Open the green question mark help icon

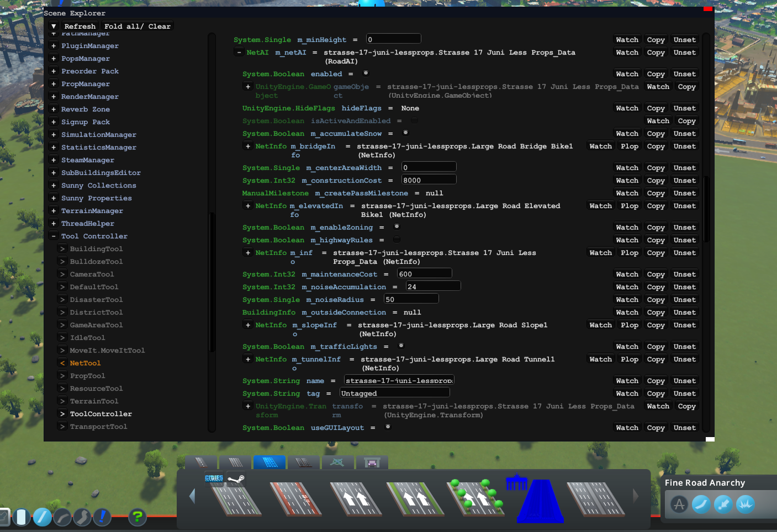[x=138, y=517]
